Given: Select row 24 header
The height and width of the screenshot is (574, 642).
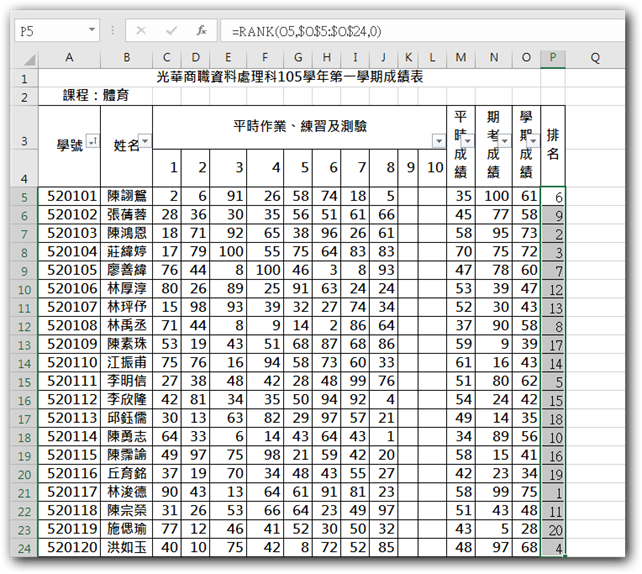Looking at the screenshot, I should point(24,548).
